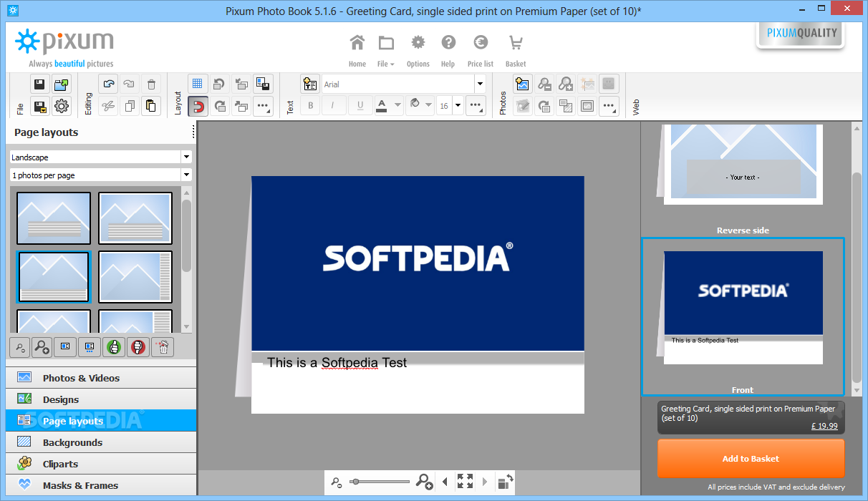The width and height of the screenshot is (868, 501).
Task: Click the insert text box icon
Action: click(310, 84)
